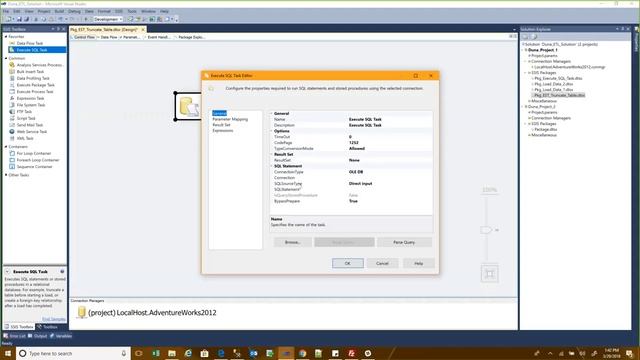Select Script Task in toolbox
Image resolution: width=640 pixels, height=360 pixels.
(x=26, y=118)
